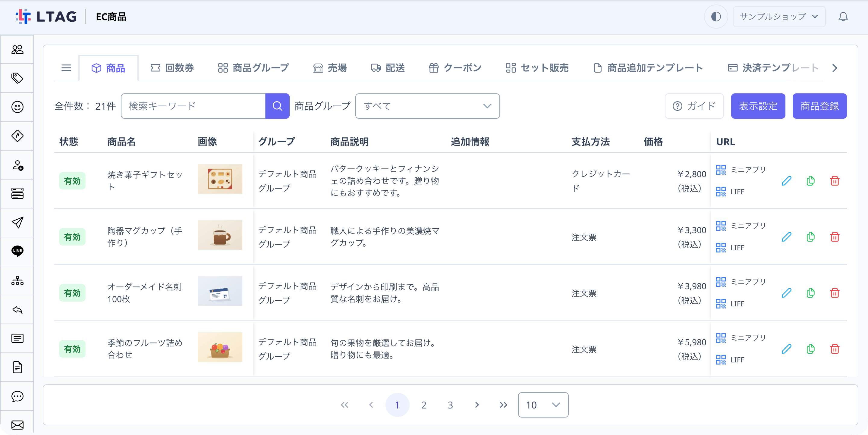The height and width of the screenshot is (435, 868).
Task: Expand the サンプルショップ shop selector
Action: coord(779,17)
